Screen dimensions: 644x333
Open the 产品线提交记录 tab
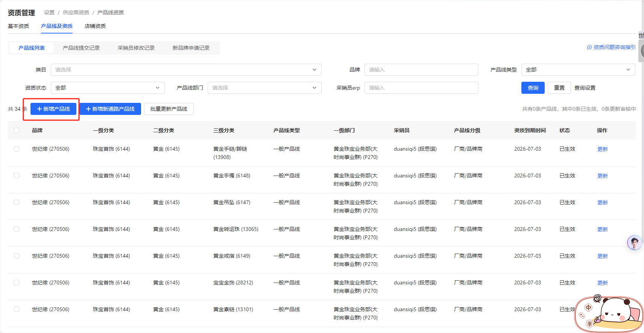tap(81, 48)
